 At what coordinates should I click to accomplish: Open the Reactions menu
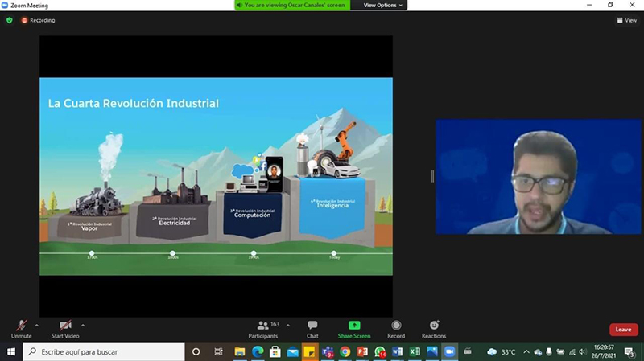click(434, 327)
